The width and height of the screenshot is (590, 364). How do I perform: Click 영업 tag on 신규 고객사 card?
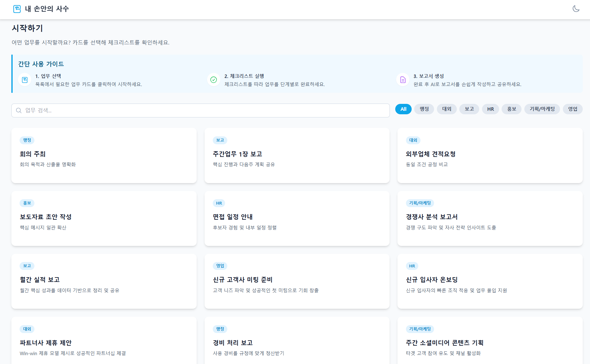(x=220, y=266)
